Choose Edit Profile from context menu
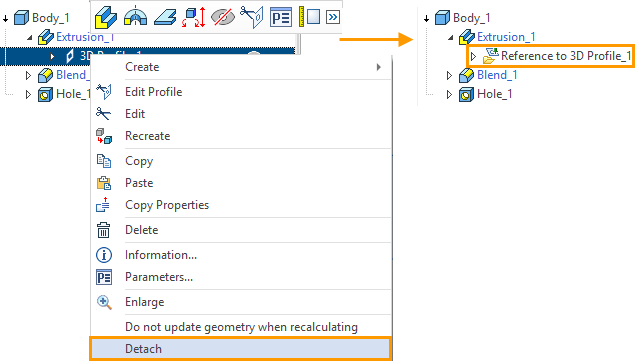This screenshot has height=361, width=638. point(240,92)
